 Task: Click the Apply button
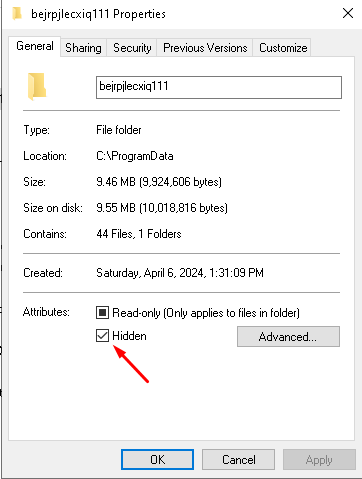click(x=319, y=460)
